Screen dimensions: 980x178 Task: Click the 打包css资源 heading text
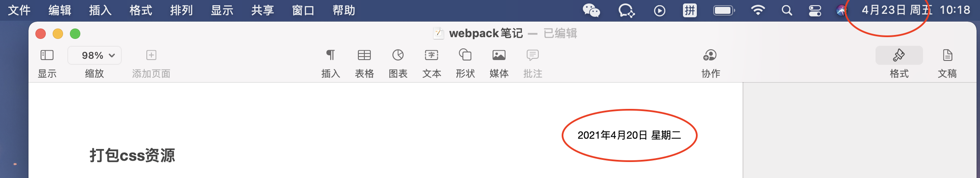pyautogui.click(x=132, y=155)
